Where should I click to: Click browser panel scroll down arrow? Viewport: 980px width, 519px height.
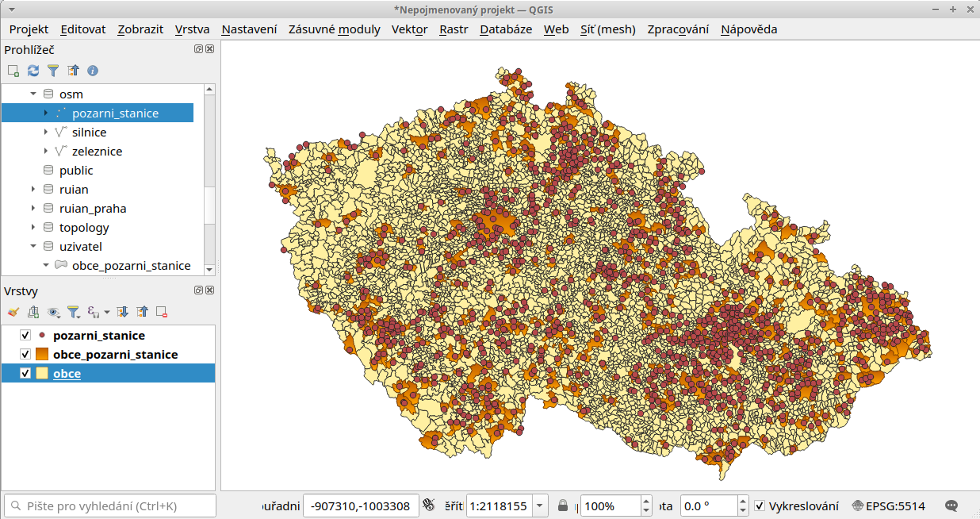pos(209,270)
